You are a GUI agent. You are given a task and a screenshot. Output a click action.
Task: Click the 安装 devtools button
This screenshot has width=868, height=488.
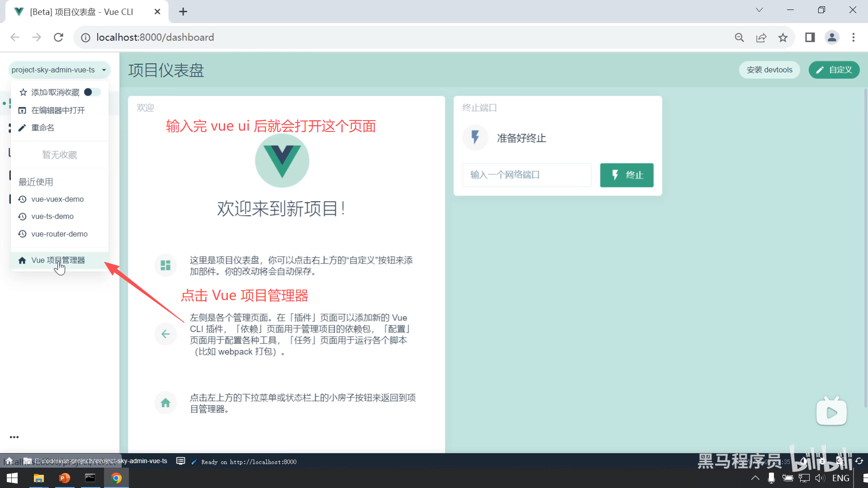769,70
